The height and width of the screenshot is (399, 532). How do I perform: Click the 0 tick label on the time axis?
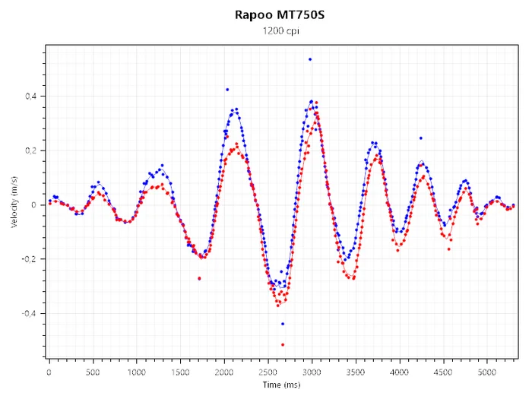[x=49, y=372]
